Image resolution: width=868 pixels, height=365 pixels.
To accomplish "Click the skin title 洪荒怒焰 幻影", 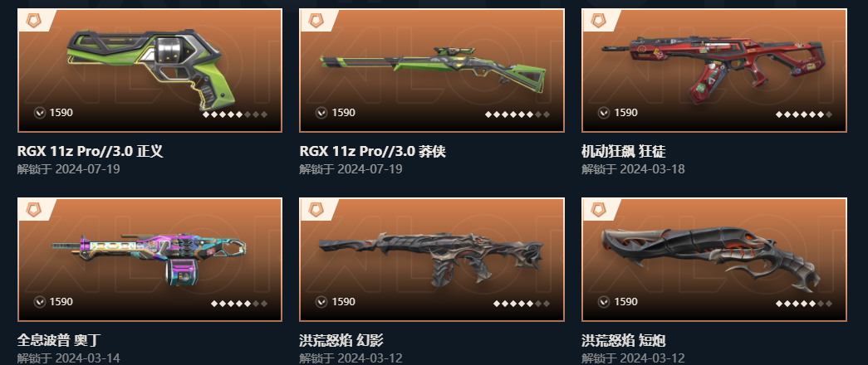I will coord(341,340).
